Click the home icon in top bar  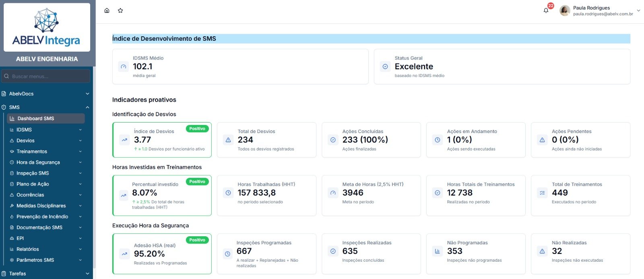click(107, 10)
